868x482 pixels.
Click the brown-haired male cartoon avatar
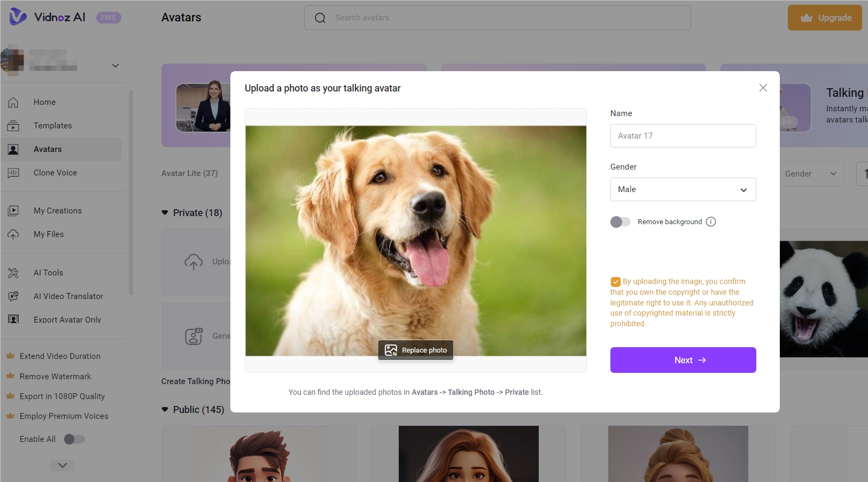click(x=259, y=455)
